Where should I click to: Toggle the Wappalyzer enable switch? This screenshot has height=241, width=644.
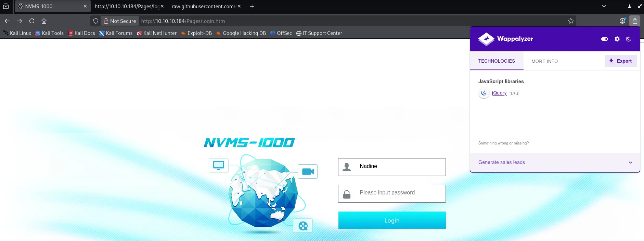coord(605,39)
